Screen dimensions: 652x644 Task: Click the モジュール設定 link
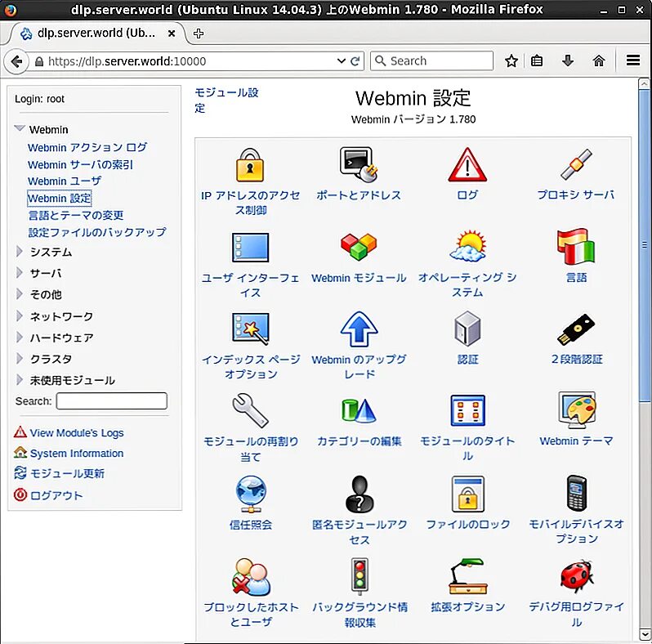tap(226, 100)
